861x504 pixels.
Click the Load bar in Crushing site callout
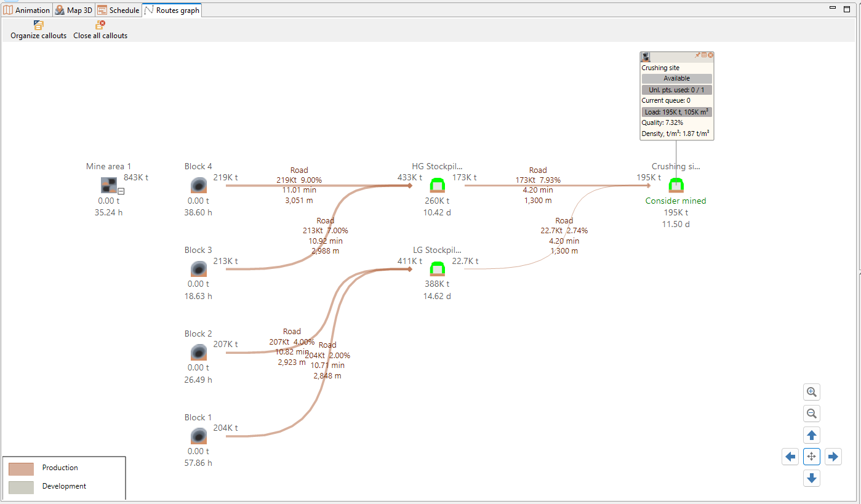pyautogui.click(x=677, y=112)
